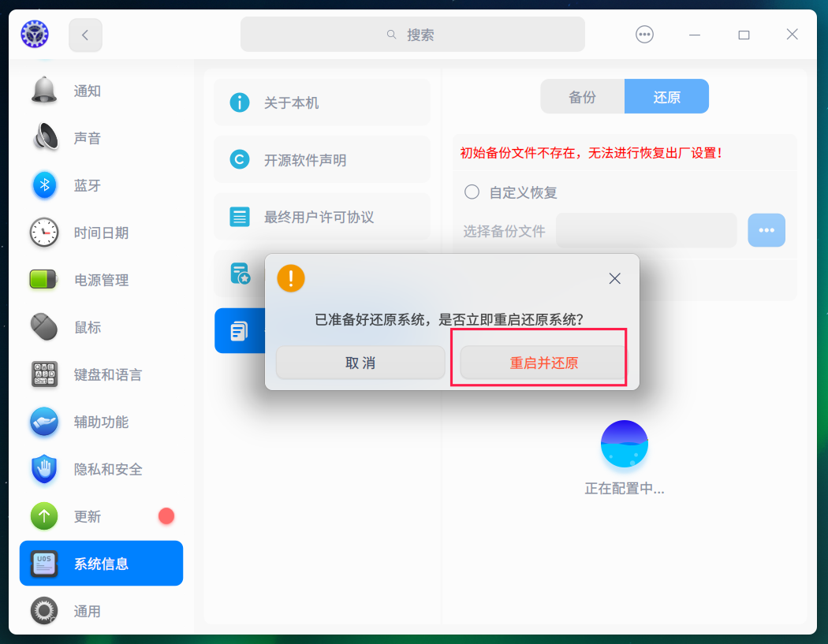This screenshot has width=828, height=644.
Task: Click the blue water progress indicator
Action: pos(625,444)
